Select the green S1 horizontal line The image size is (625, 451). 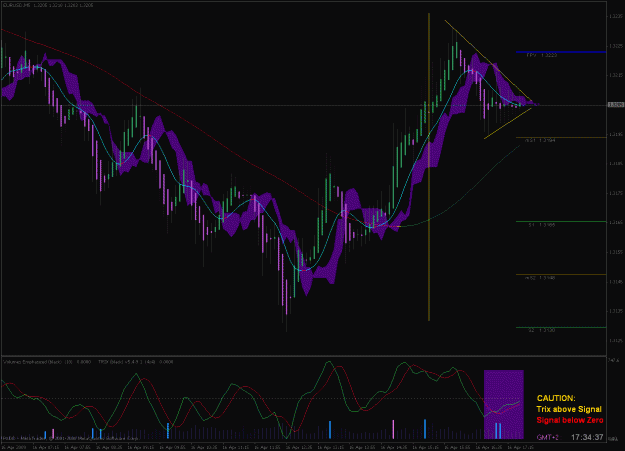(x=561, y=221)
